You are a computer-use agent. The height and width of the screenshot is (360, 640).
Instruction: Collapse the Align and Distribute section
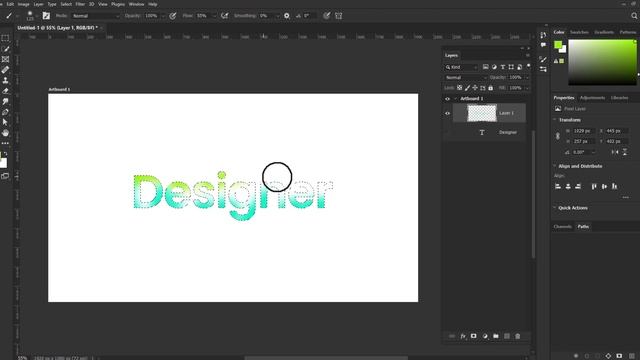(x=555, y=166)
